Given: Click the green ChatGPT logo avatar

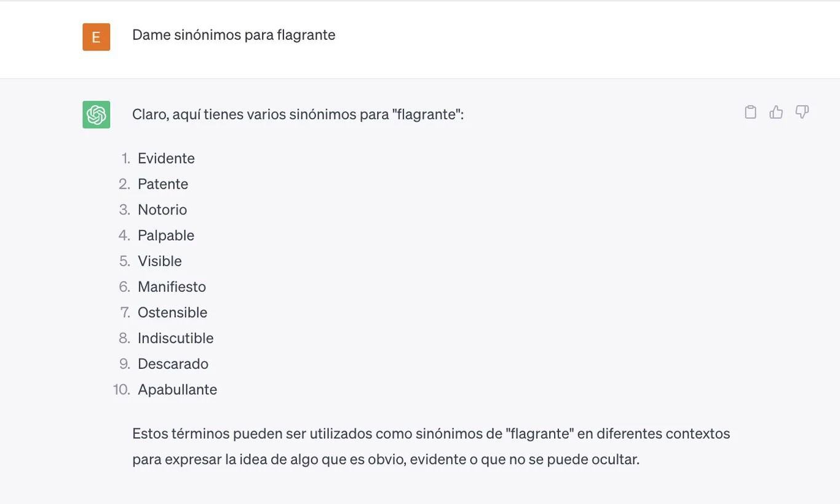Looking at the screenshot, I should pyautogui.click(x=97, y=115).
